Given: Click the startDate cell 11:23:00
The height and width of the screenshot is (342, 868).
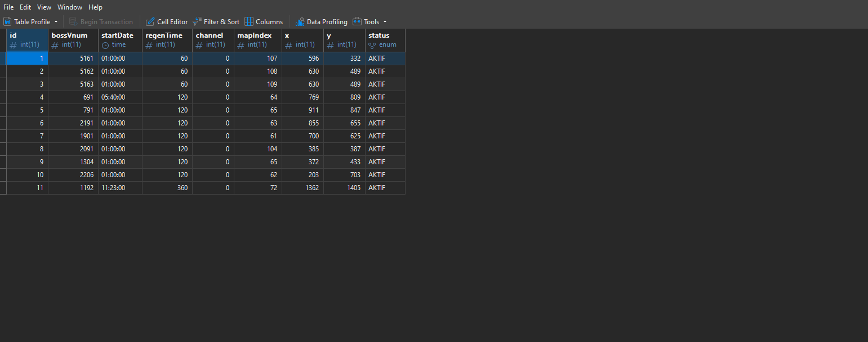Looking at the screenshot, I should click(x=120, y=188).
